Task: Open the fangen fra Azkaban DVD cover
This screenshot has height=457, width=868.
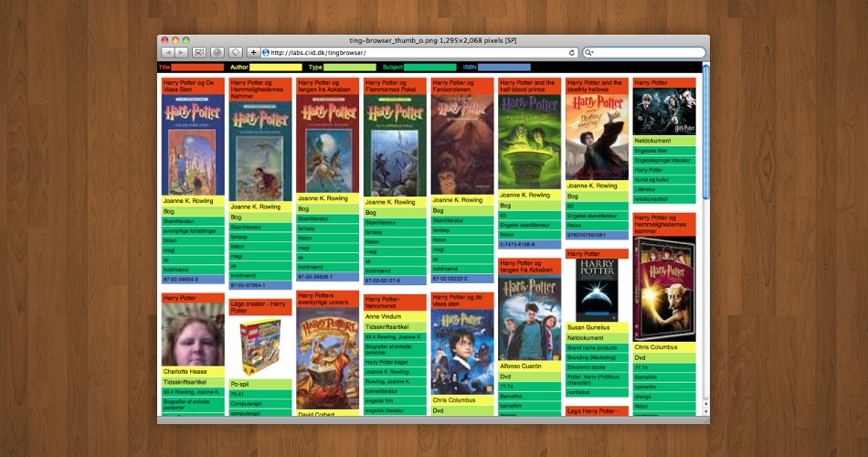Action: [529, 318]
